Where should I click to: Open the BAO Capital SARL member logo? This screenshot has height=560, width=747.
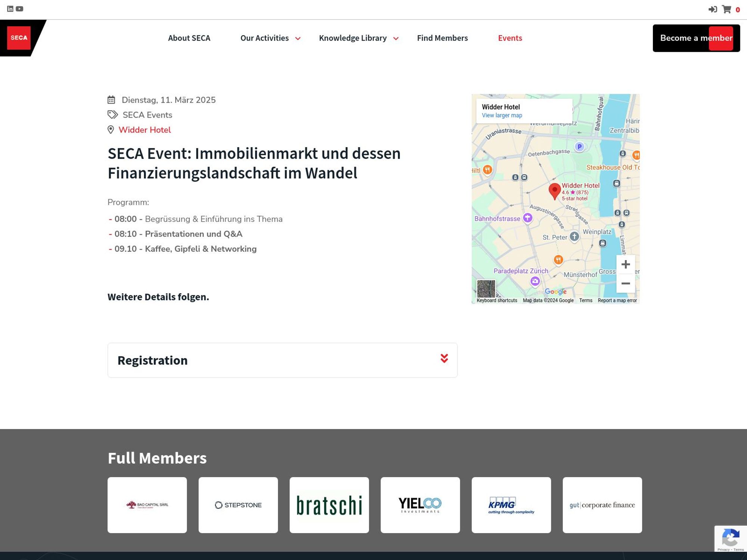tap(147, 505)
